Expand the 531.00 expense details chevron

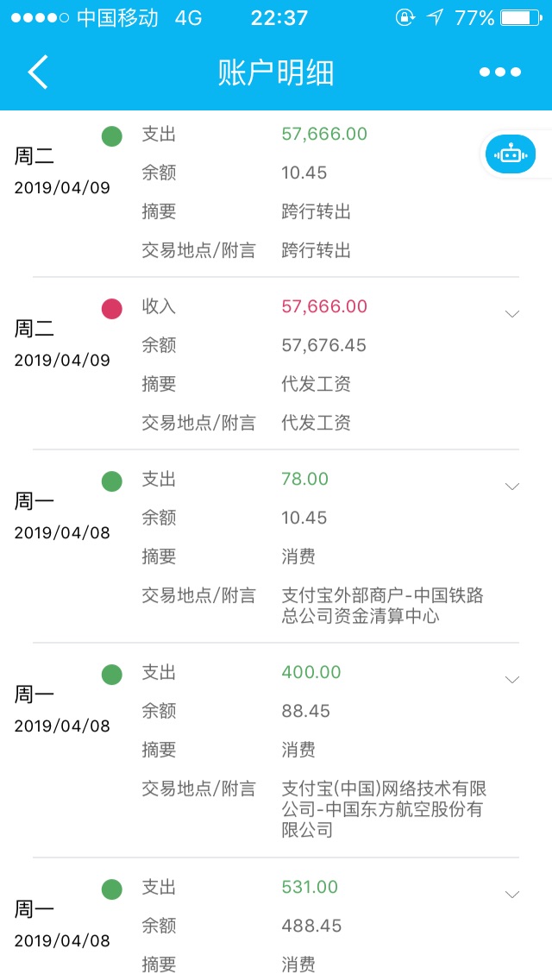tap(512, 894)
